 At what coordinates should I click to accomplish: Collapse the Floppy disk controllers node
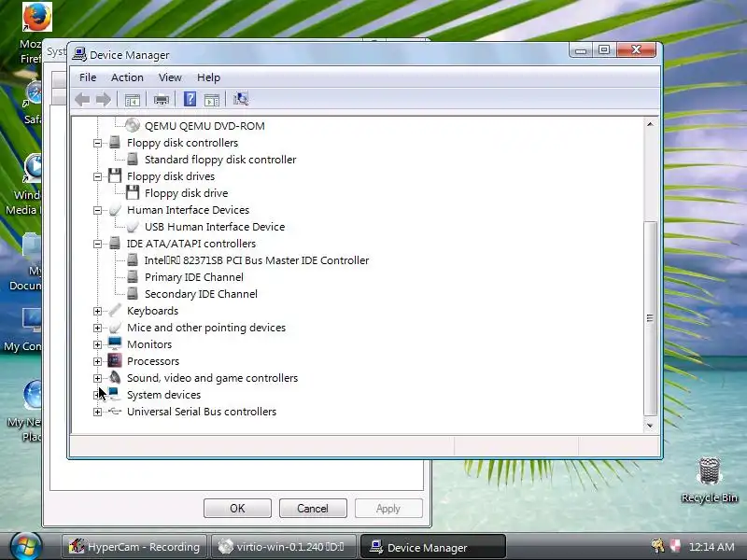coord(97,143)
